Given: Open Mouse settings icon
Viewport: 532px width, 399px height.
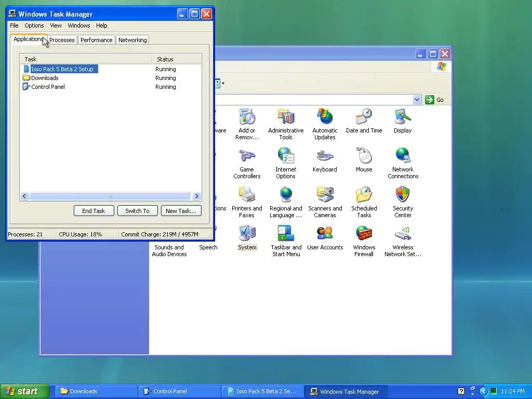Looking at the screenshot, I should pos(364,156).
